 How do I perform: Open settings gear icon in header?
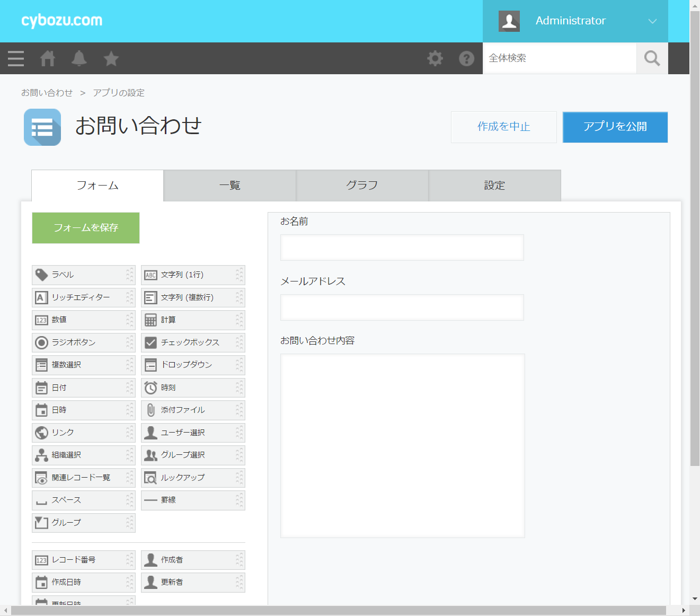435,58
